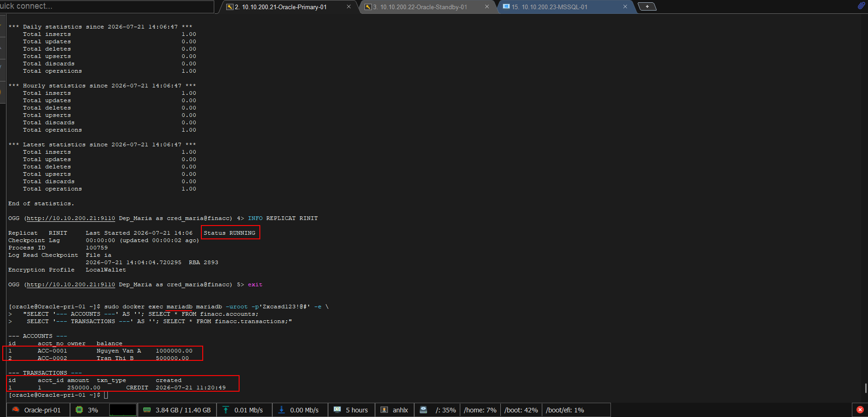The image size is (868, 417).
Task: Click the 3% CPU usage value
Action: (93, 410)
